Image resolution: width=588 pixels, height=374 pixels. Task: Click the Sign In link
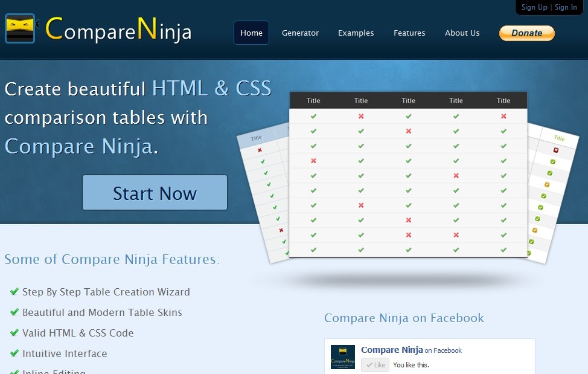pyautogui.click(x=565, y=7)
